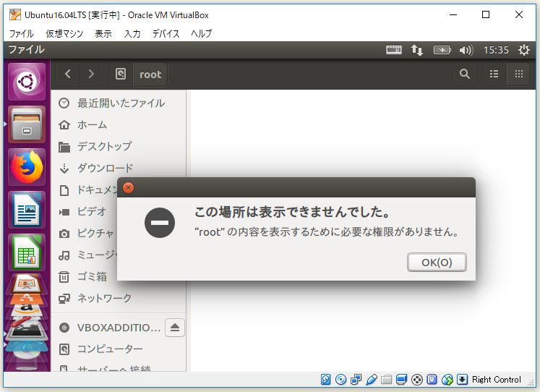Open the search magnifier in Files
Viewport: 540px width, 392px height.
coord(465,74)
